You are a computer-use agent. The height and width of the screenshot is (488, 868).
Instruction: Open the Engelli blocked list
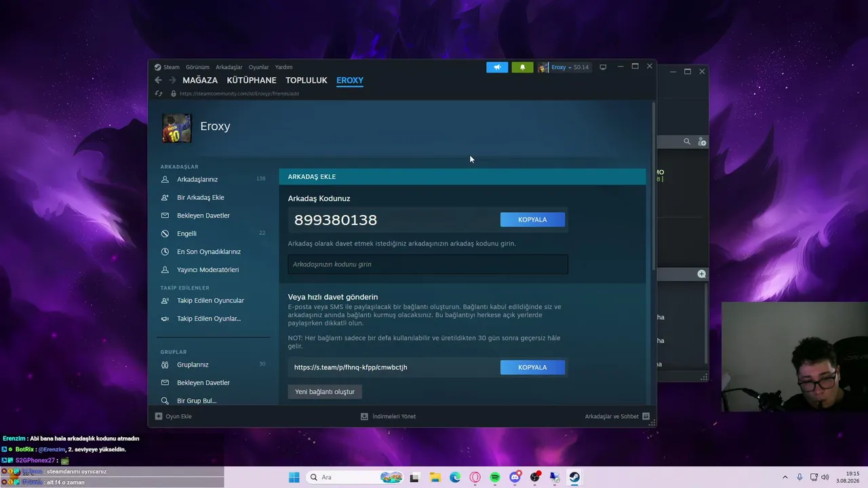coord(186,234)
